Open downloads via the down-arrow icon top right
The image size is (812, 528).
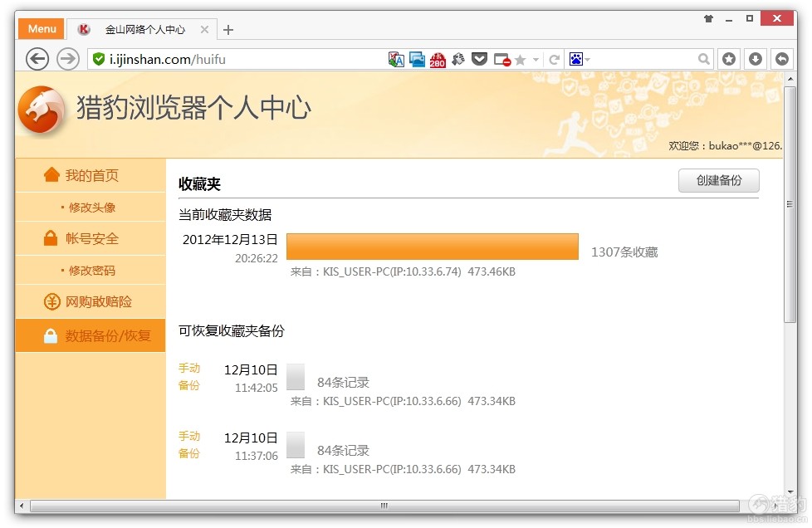(755, 59)
